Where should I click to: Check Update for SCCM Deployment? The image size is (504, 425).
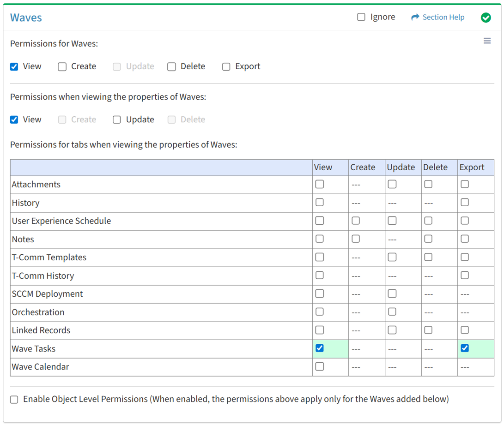point(392,293)
